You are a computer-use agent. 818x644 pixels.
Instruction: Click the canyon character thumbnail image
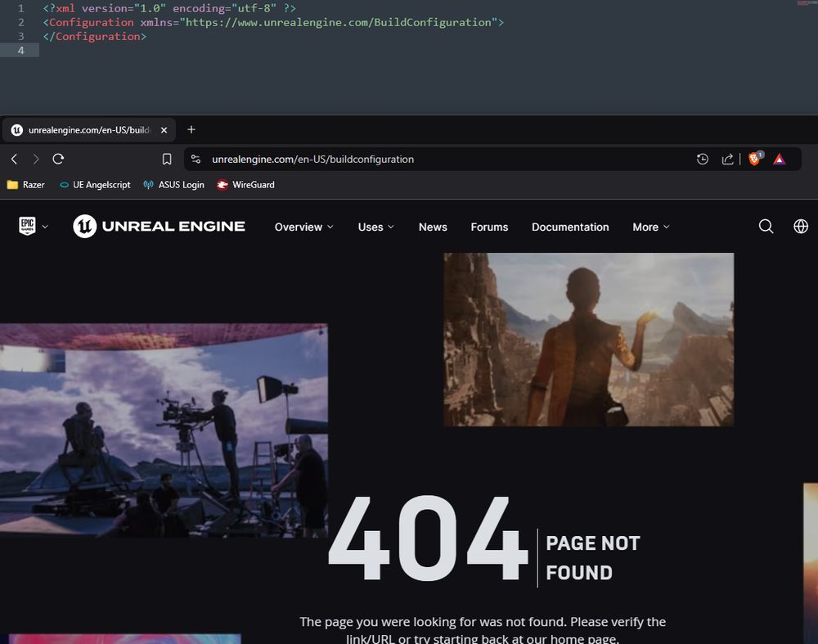[588, 340]
